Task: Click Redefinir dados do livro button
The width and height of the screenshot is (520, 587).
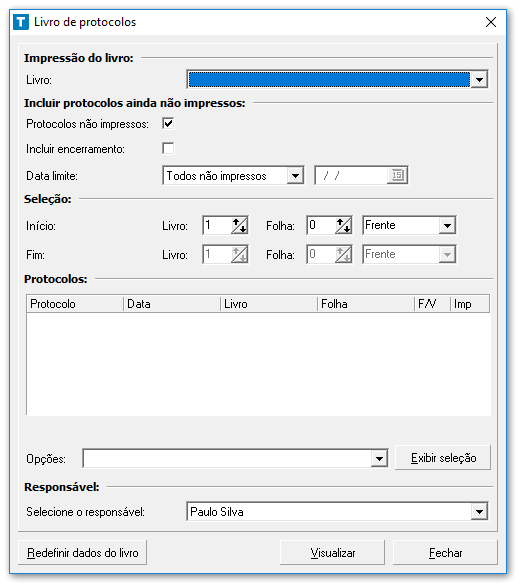Action: pos(82,553)
